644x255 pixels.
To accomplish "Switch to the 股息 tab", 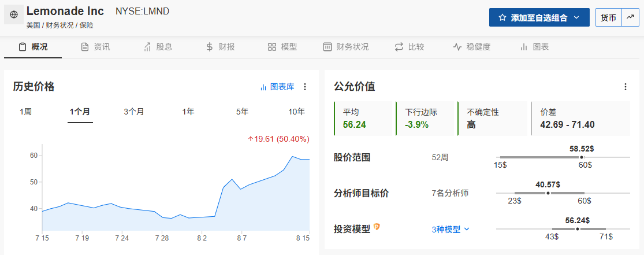I will 158,47.
